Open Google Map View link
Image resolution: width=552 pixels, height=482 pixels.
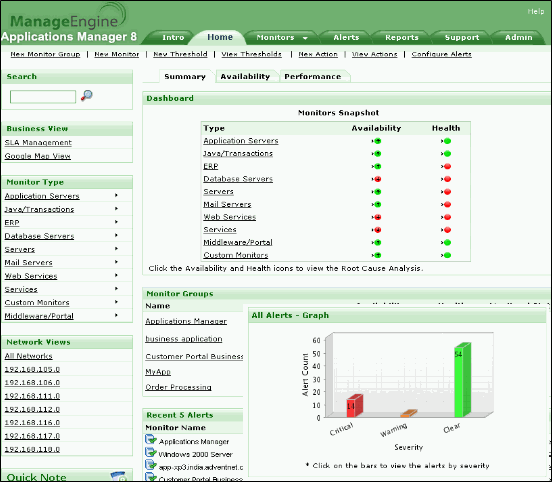pyautogui.click(x=38, y=156)
